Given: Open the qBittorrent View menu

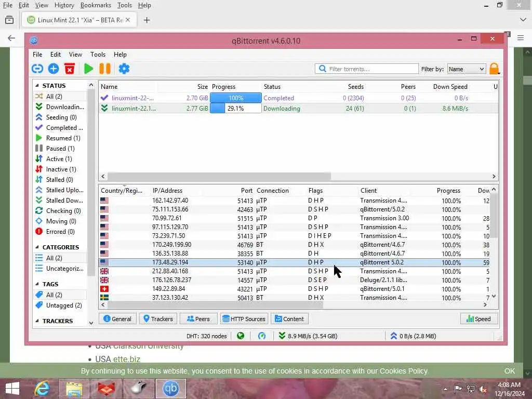Looking at the screenshot, I should click(75, 55).
